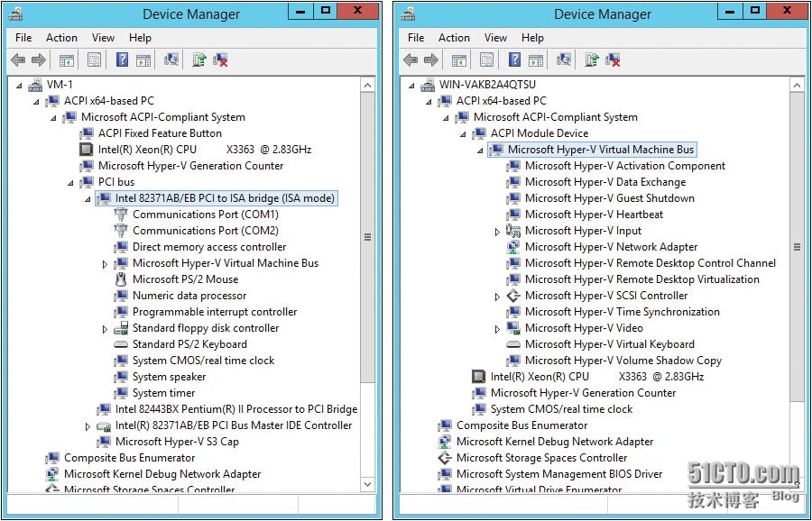This screenshot has height=521, width=812.
Task: Select Microsoft Hyper-V Guest Shutdown
Action: 610,198
